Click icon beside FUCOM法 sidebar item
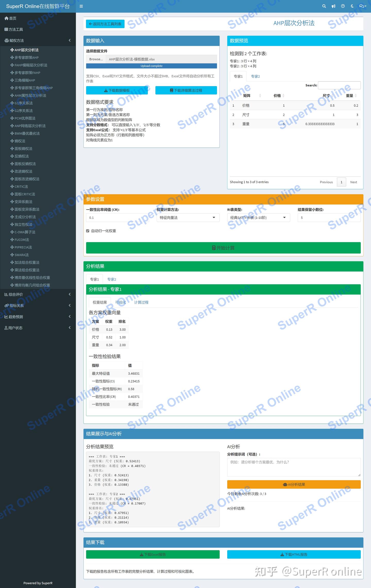 12,240
